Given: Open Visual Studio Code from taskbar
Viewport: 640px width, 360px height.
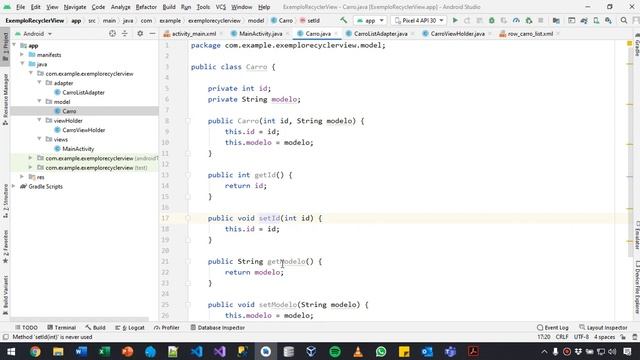Looking at the screenshot, I should coord(197,351).
